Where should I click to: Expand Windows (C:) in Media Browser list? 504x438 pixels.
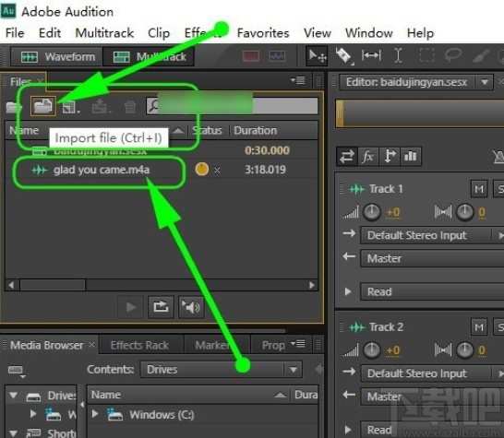tap(95, 414)
